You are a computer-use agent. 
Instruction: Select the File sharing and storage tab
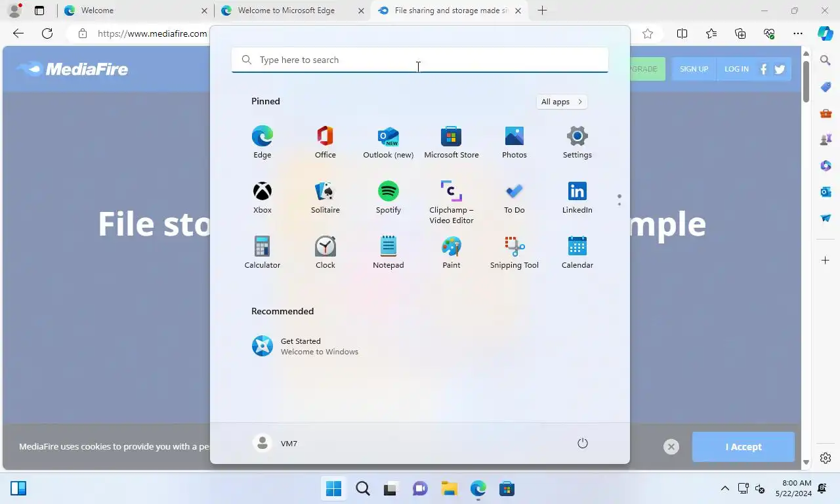[x=450, y=10]
